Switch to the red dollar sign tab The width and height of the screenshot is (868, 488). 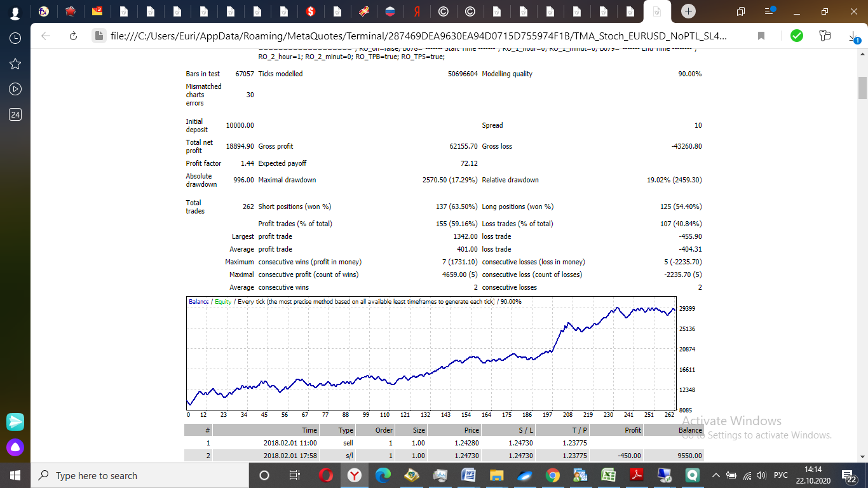[311, 11]
